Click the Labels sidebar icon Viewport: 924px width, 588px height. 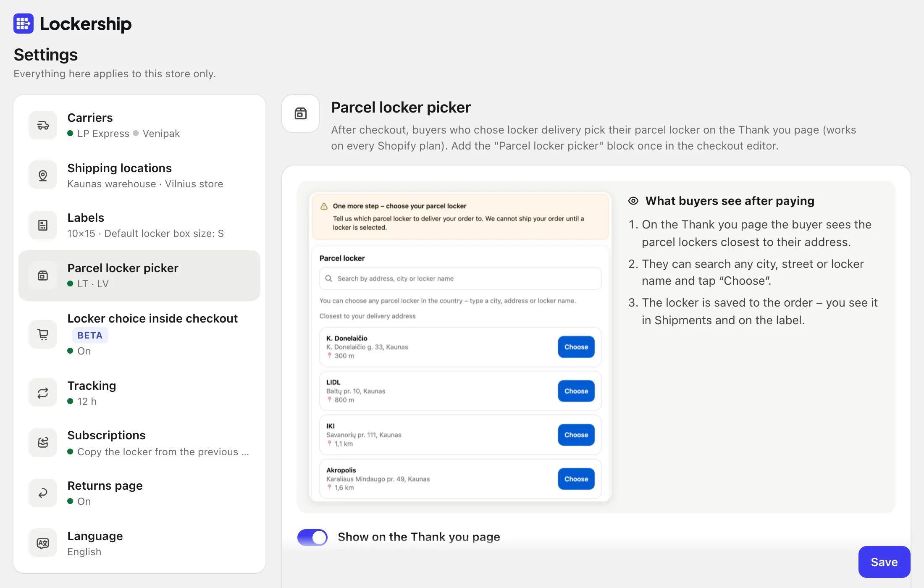pyautogui.click(x=43, y=225)
